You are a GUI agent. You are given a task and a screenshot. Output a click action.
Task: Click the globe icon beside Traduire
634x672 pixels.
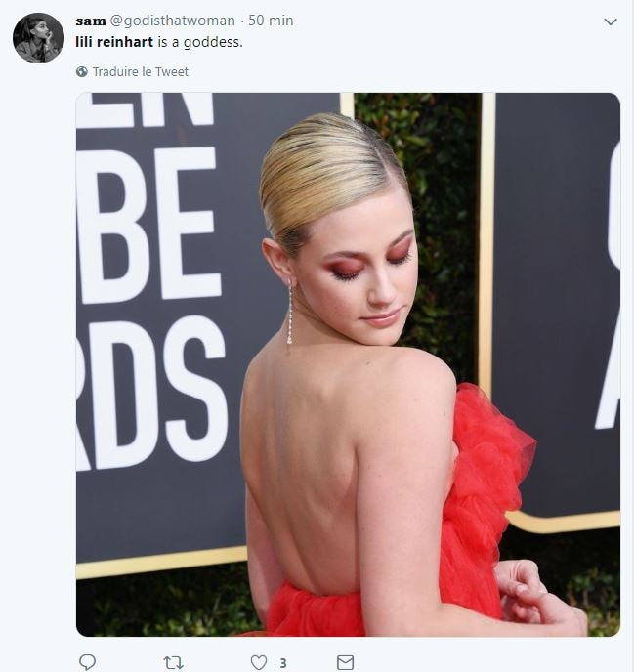82,71
